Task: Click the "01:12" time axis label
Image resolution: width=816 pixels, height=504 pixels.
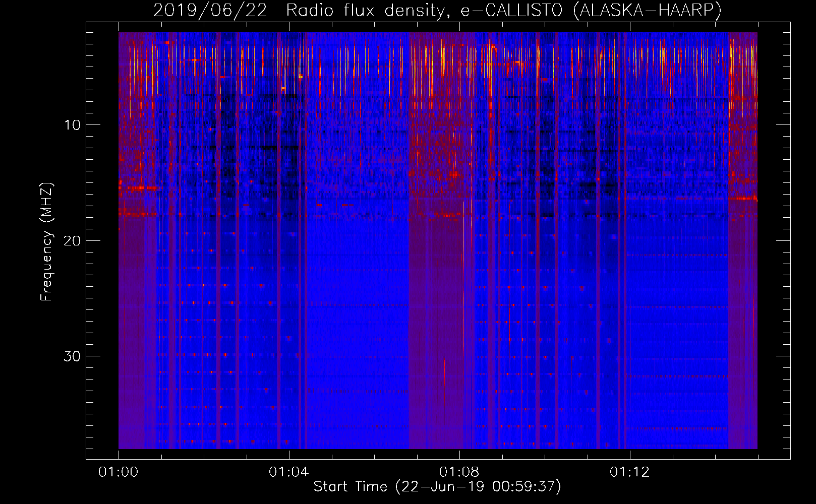Action: 630,472
